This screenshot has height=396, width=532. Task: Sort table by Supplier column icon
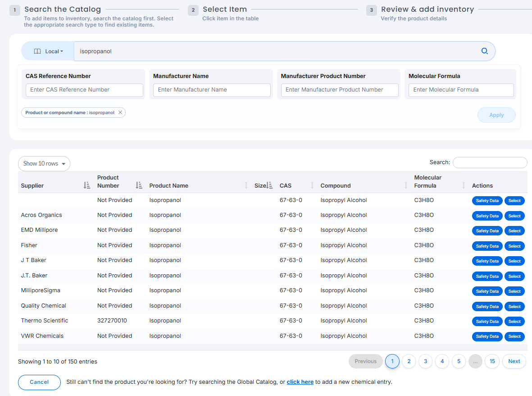[87, 185]
